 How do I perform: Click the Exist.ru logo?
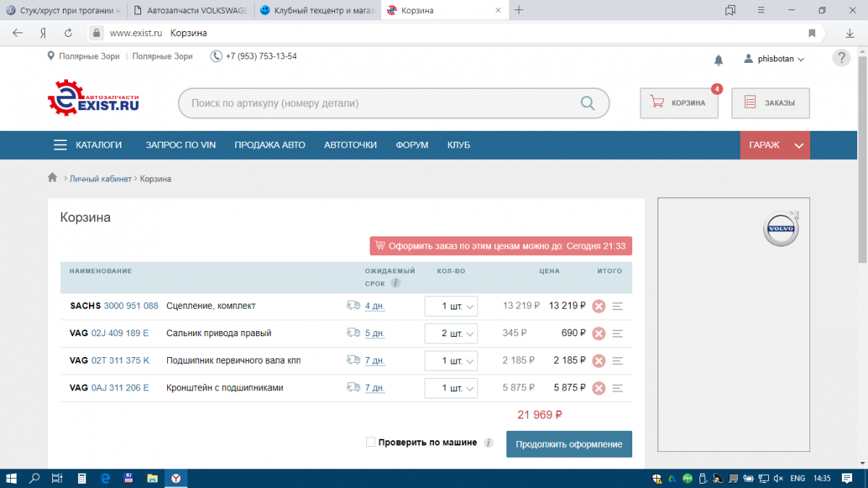click(93, 98)
